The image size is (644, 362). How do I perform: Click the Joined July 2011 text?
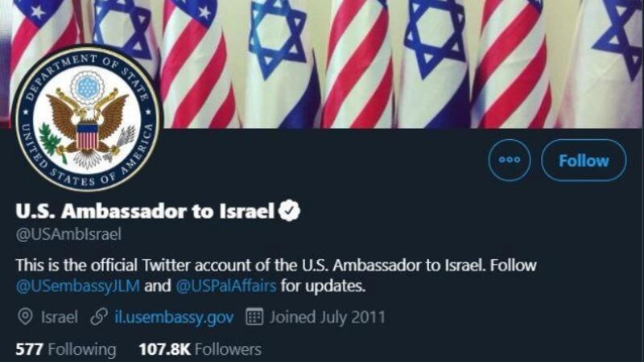point(328,317)
